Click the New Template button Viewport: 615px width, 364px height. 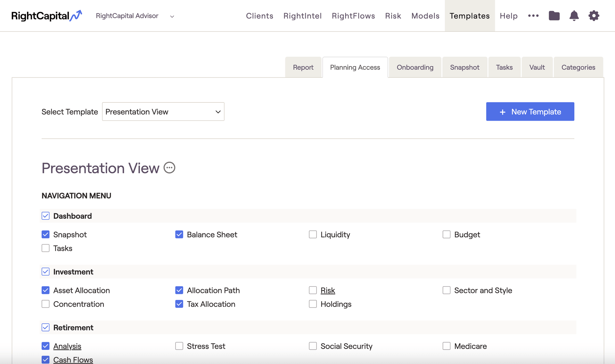530,112
